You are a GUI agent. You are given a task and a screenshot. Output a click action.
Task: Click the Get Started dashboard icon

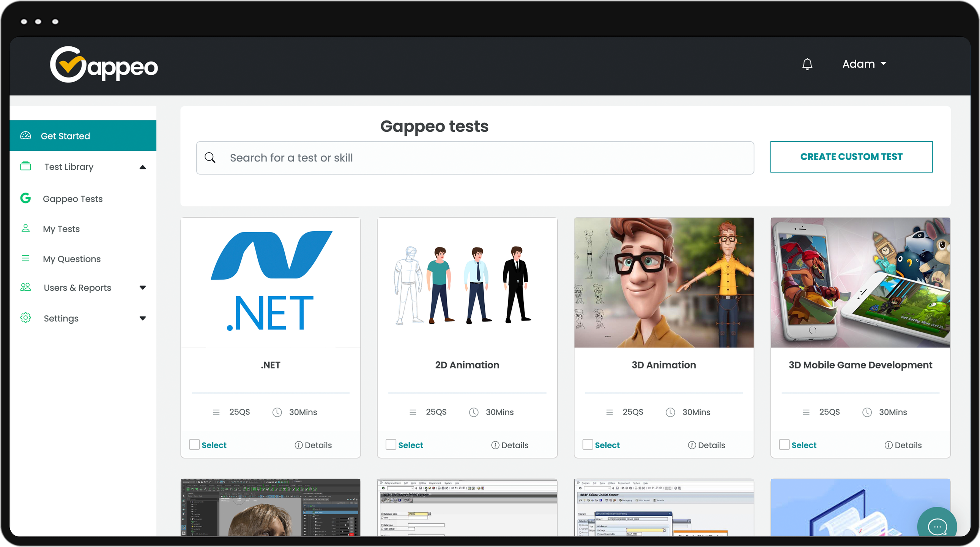pyautogui.click(x=25, y=136)
